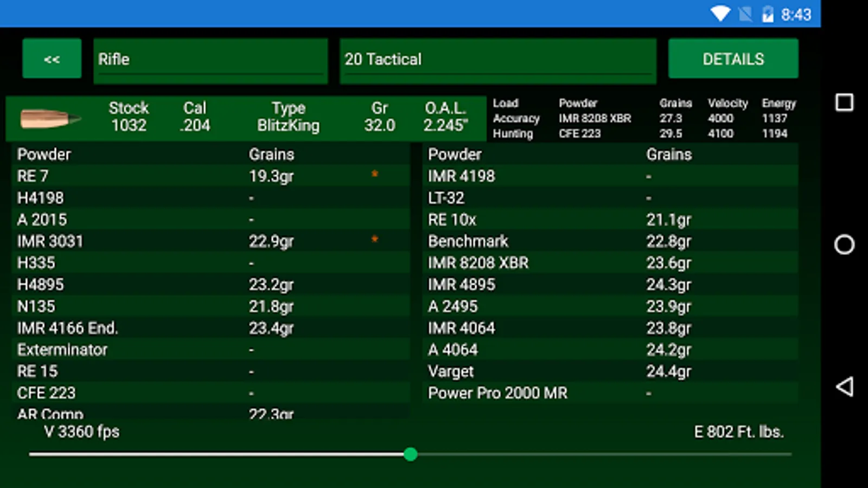Viewport: 868px width, 488px height.
Task: Click the Grains header of right powder list
Action: pos(669,155)
